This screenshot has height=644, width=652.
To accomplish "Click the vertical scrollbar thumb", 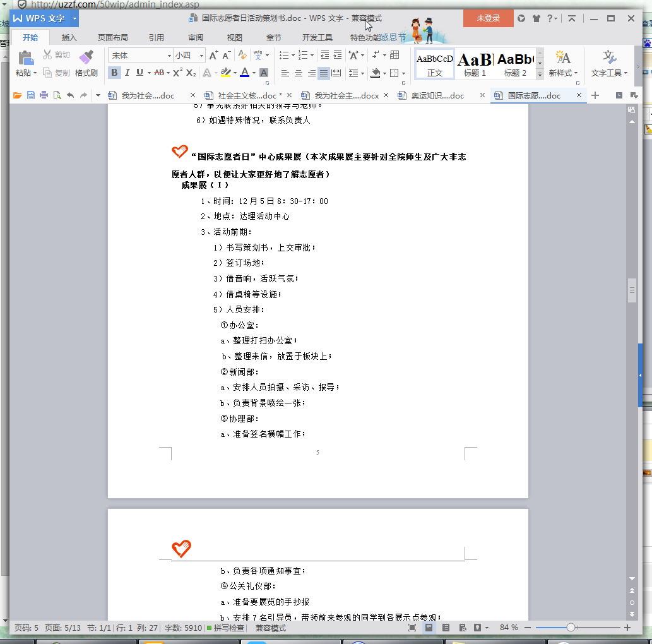I will pos(632,290).
